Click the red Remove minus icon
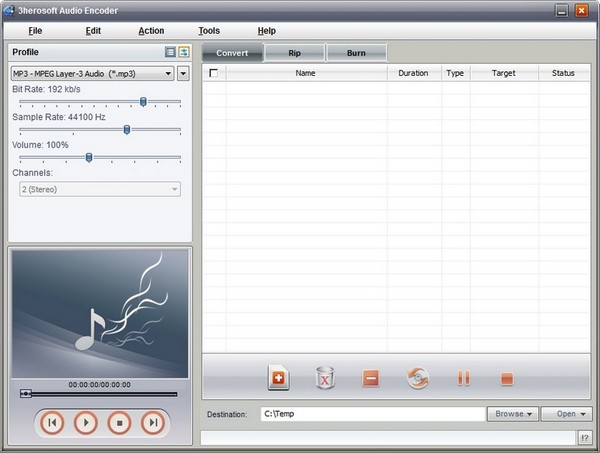600x453 pixels. 371,379
